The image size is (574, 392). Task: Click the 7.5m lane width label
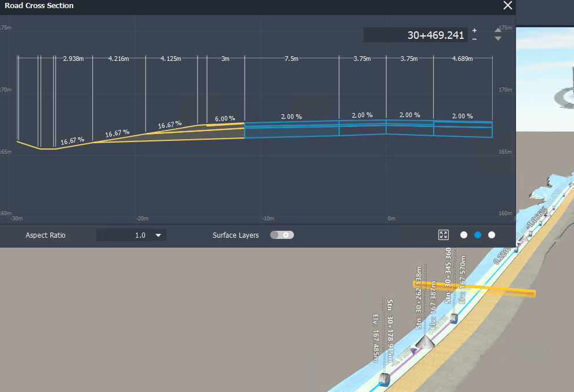tap(292, 59)
